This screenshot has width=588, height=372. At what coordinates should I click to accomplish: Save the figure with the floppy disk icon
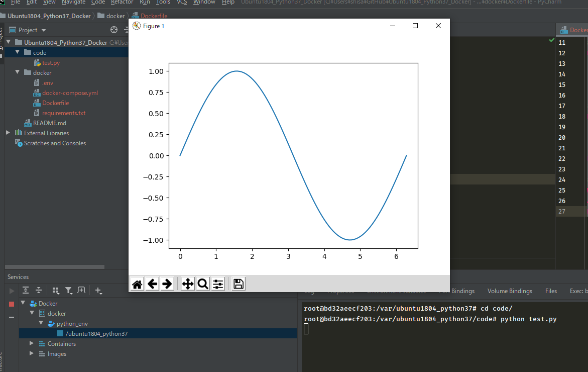tap(238, 284)
